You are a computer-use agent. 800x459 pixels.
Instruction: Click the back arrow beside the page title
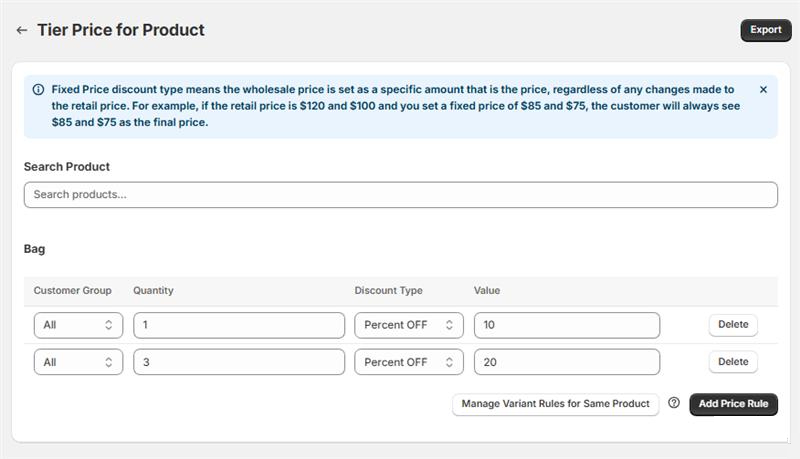pos(22,30)
